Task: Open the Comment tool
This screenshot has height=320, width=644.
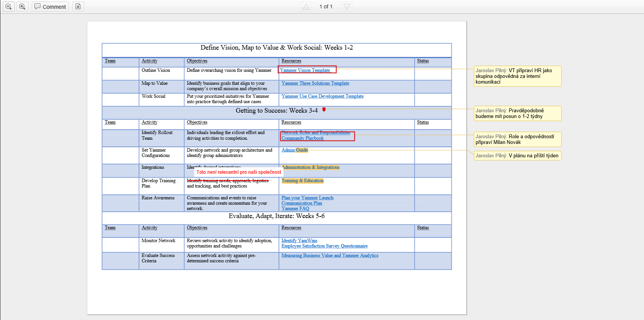Action: (x=50, y=6)
